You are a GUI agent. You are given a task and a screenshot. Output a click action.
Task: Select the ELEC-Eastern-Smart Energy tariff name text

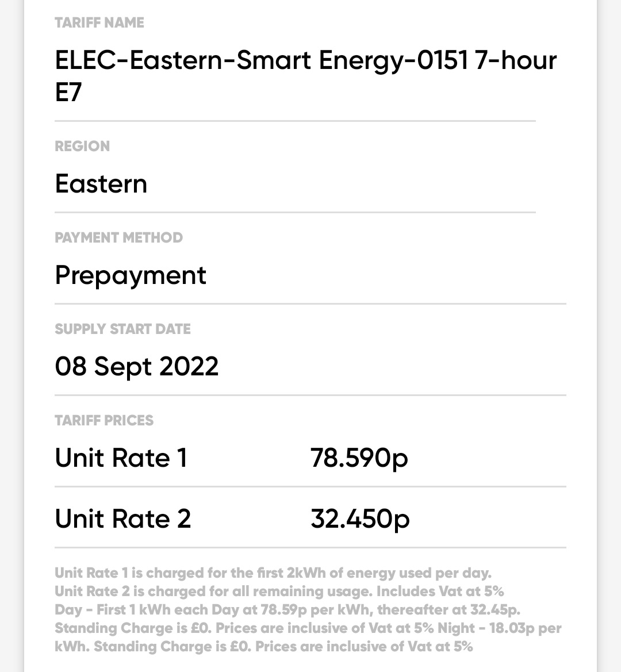(305, 60)
